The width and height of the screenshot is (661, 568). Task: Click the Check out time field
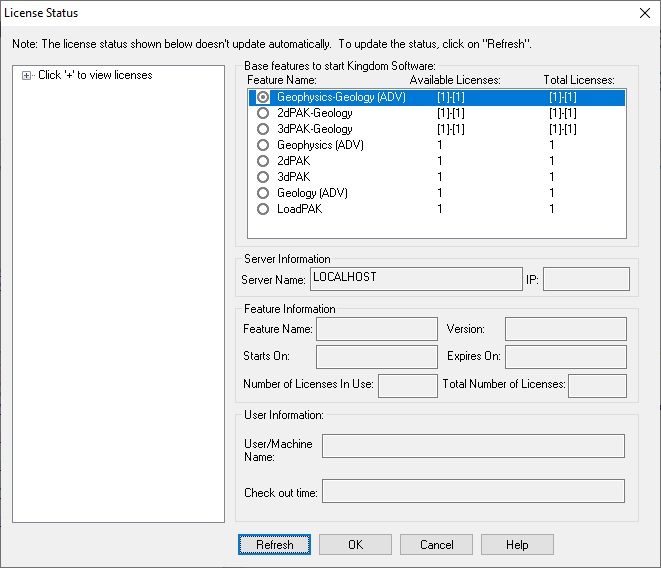[473, 491]
